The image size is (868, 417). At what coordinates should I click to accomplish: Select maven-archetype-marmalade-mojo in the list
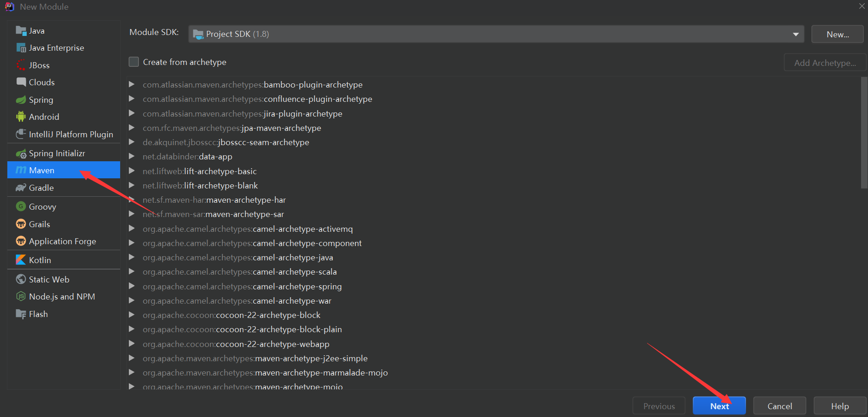point(265,372)
